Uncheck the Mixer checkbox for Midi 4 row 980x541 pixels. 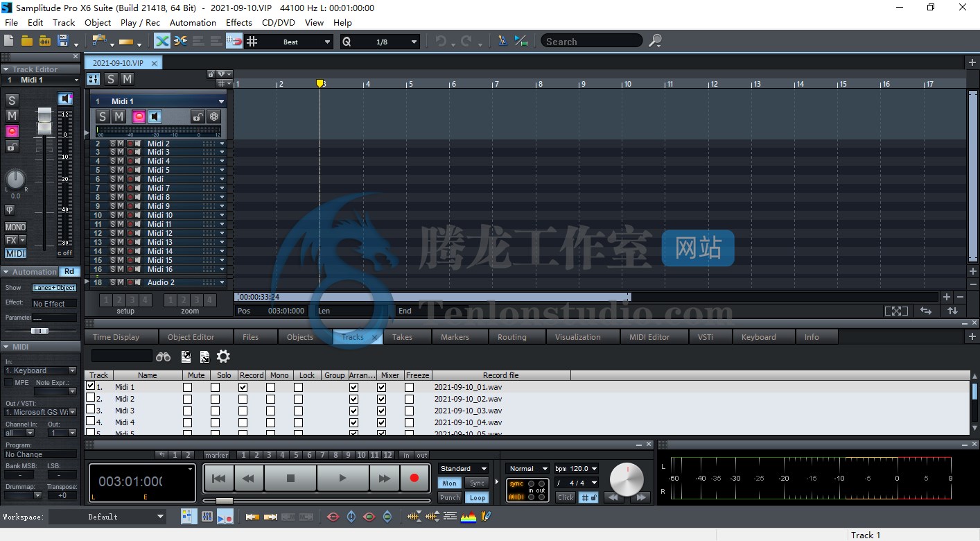pyautogui.click(x=381, y=422)
